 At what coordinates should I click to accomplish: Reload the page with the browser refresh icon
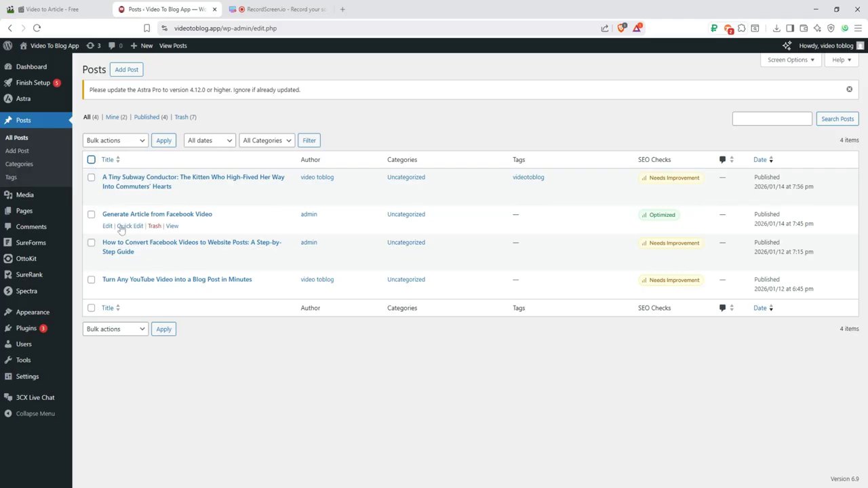(x=37, y=28)
